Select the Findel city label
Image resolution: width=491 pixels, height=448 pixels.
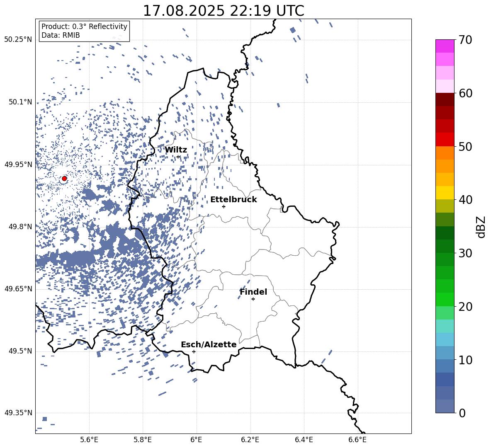pyautogui.click(x=253, y=292)
